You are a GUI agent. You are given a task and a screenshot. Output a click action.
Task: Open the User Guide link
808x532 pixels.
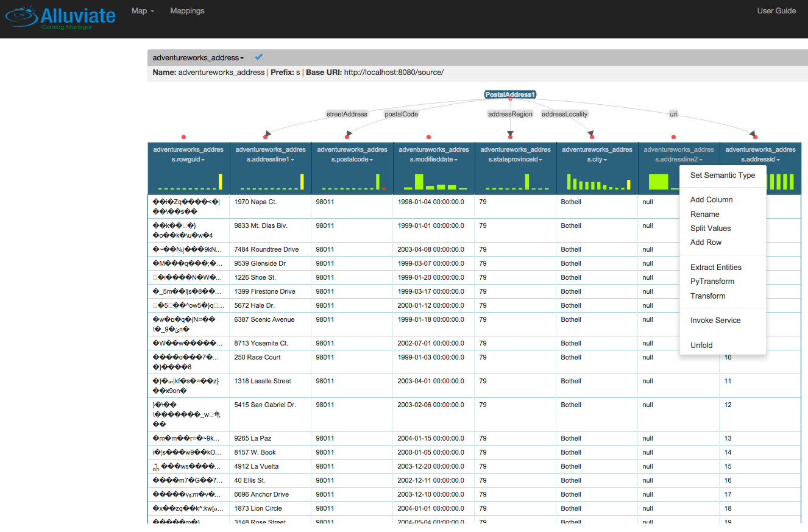[x=776, y=11]
